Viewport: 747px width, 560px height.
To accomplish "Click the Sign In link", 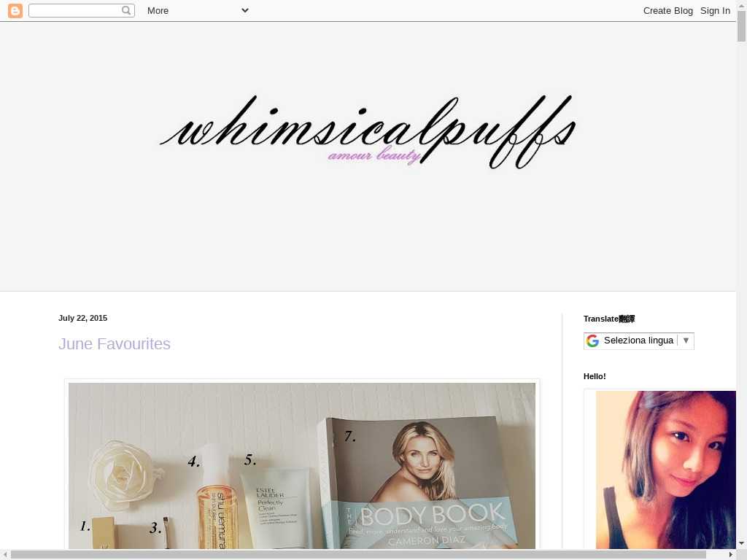I will tap(715, 11).
